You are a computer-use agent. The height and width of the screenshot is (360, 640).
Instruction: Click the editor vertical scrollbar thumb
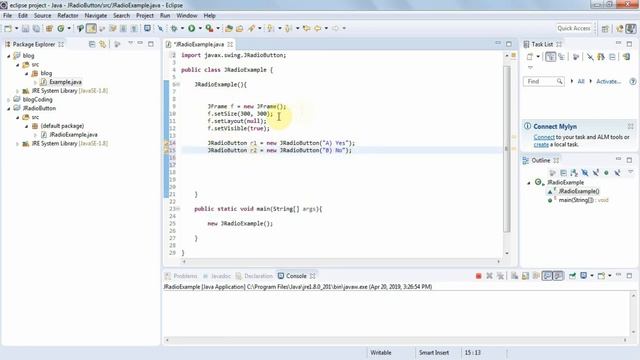pyautogui.click(x=507, y=149)
